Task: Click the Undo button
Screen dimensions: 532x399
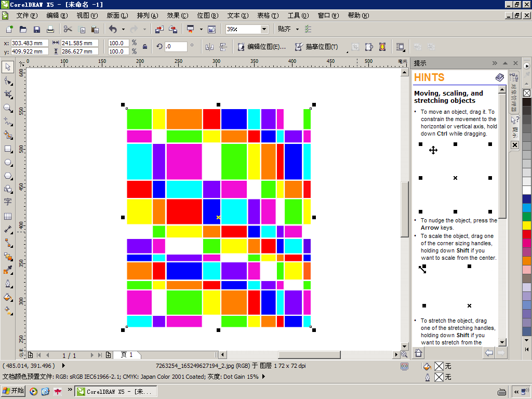Action: (113, 29)
